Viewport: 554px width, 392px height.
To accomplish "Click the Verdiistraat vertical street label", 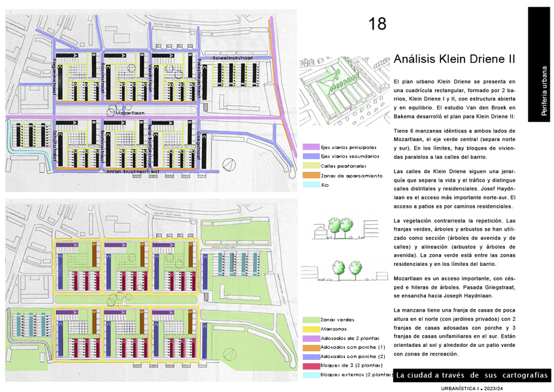I will coord(150,77).
